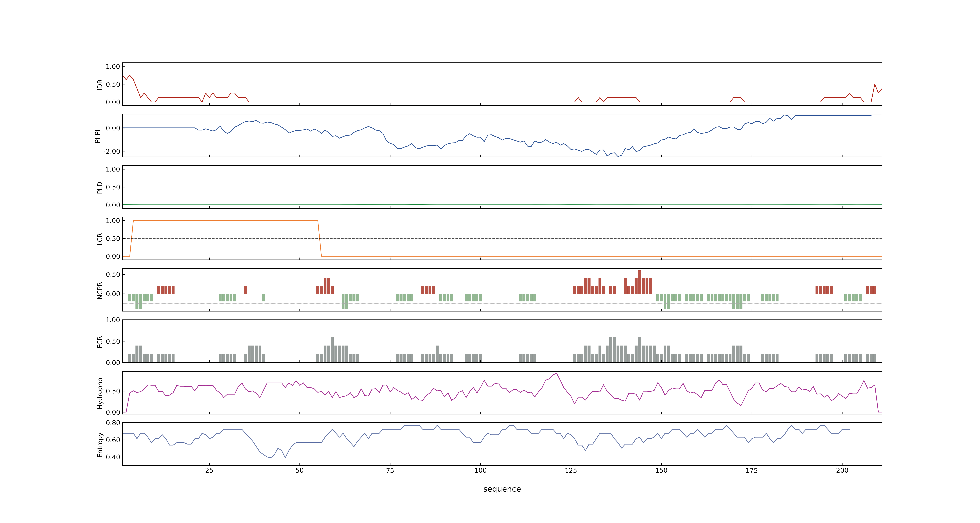Click the -2.00 tick on Pi-Pi axis
Screen dimensions: 980x523
coord(111,151)
